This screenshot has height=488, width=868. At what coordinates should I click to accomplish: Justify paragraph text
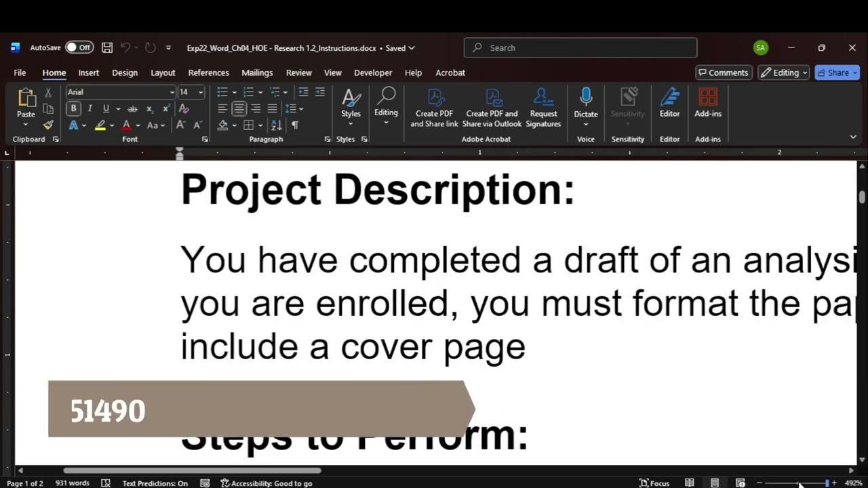pos(272,108)
